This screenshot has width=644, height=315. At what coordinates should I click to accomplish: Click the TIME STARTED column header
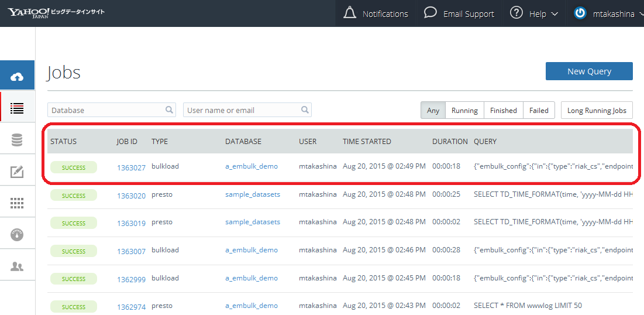(x=367, y=142)
